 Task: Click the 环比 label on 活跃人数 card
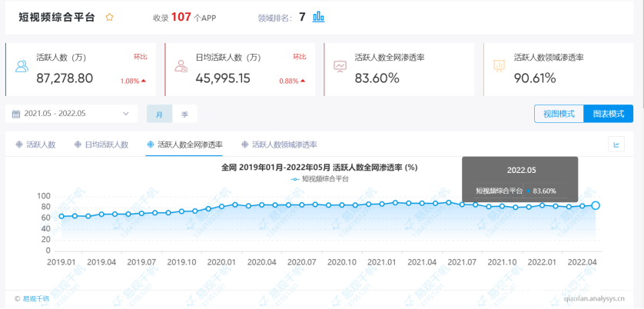tap(140, 57)
